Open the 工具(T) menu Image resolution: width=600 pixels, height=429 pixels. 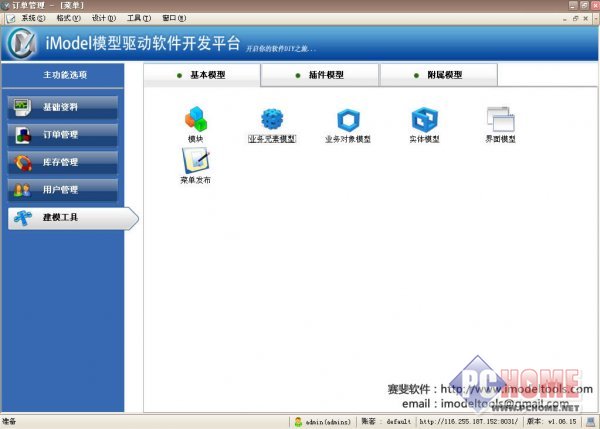[139, 18]
